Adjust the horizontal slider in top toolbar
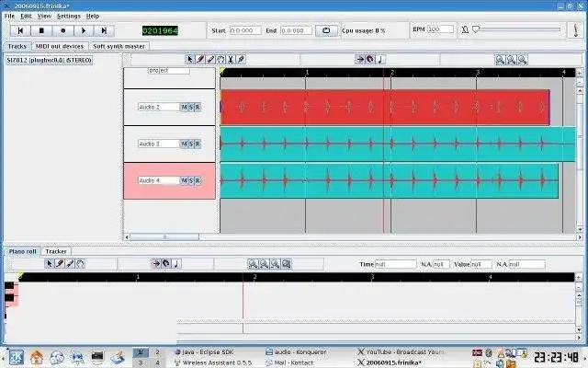The width and height of the screenshot is (588, 368). [517, 29]
